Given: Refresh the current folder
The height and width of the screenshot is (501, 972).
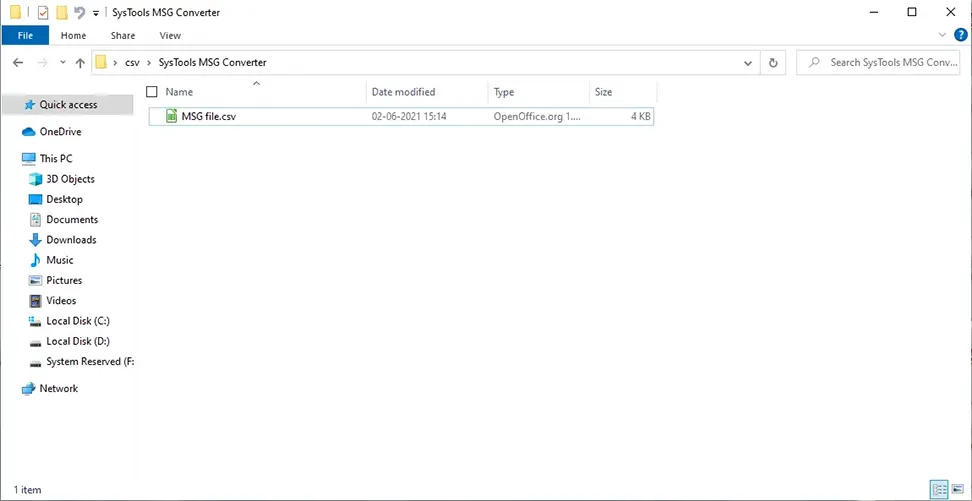Looking at the screenshot, I should pos(773,63).
